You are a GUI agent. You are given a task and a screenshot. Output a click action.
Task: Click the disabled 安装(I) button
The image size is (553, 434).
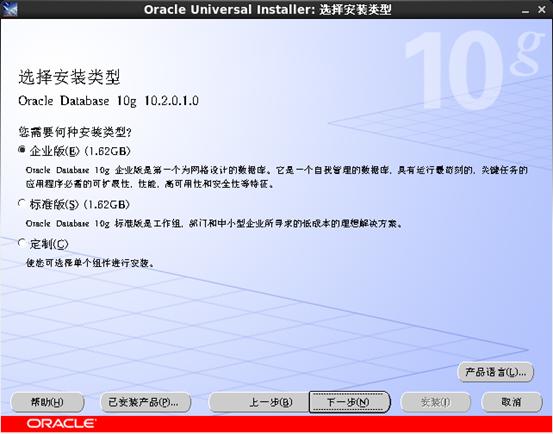pos(436,402)
